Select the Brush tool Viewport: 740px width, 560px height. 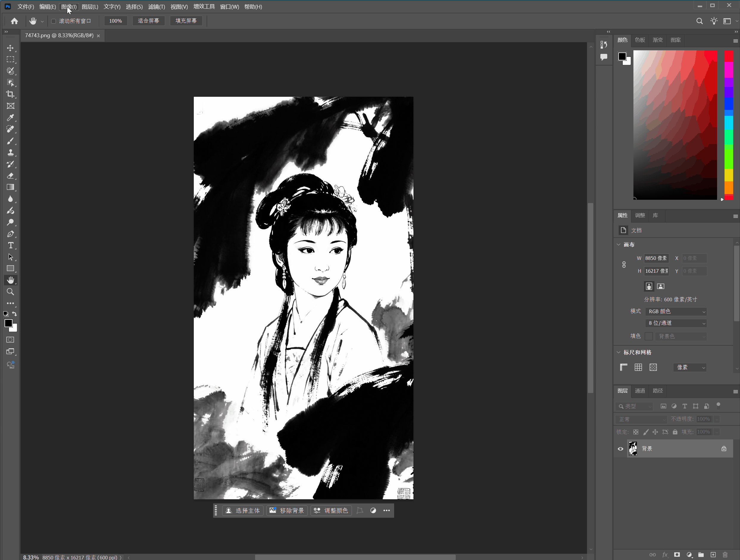pyautogui.click(x=10, y=141)
